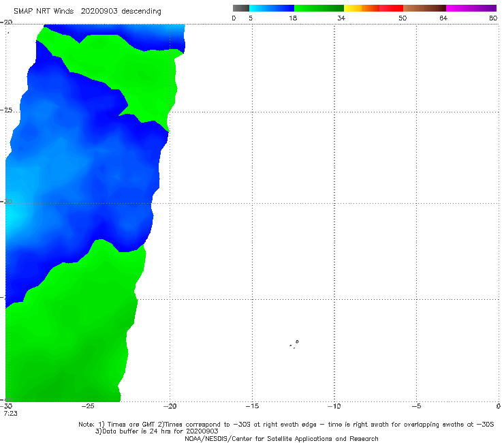The width and height of the screenshot is (504, 443).
Task: Click the colorbar label '64'
Action: tap(443, 18)
